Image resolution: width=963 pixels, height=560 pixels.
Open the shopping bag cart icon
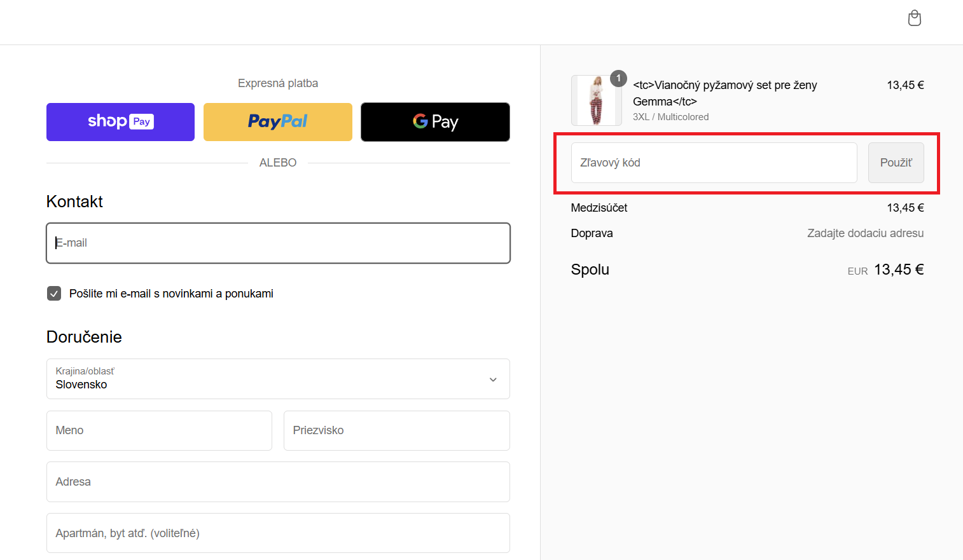click(x=914, y=18)
